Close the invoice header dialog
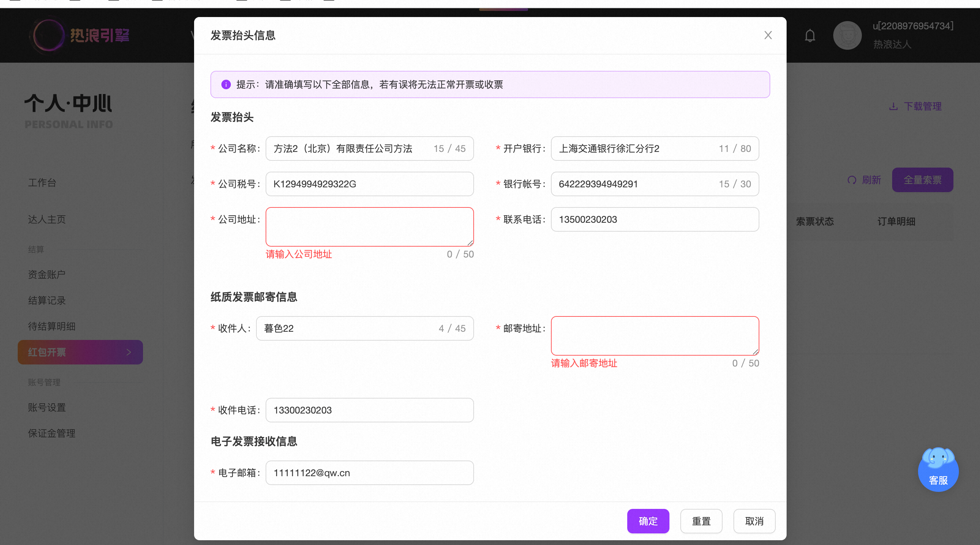 (x=768, y=35)
